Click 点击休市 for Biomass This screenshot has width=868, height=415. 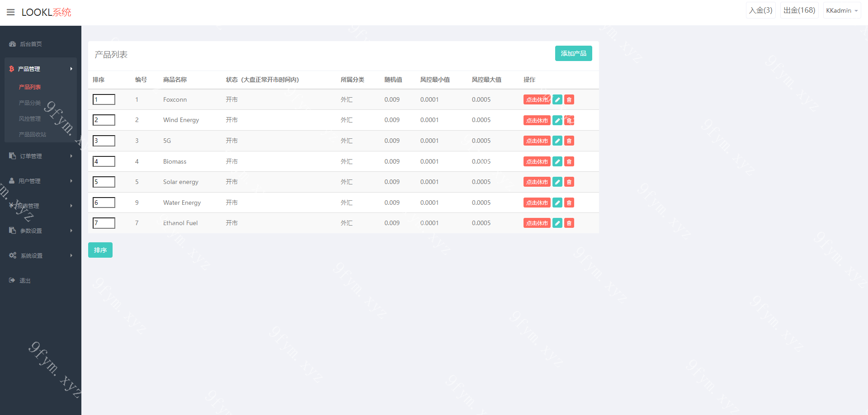537,161
